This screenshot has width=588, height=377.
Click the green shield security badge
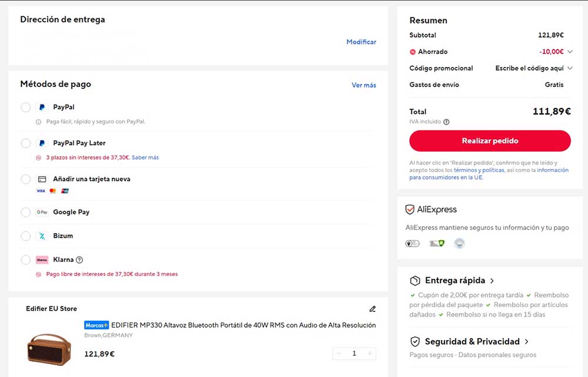pyautogui.click(x=437, y=244)
